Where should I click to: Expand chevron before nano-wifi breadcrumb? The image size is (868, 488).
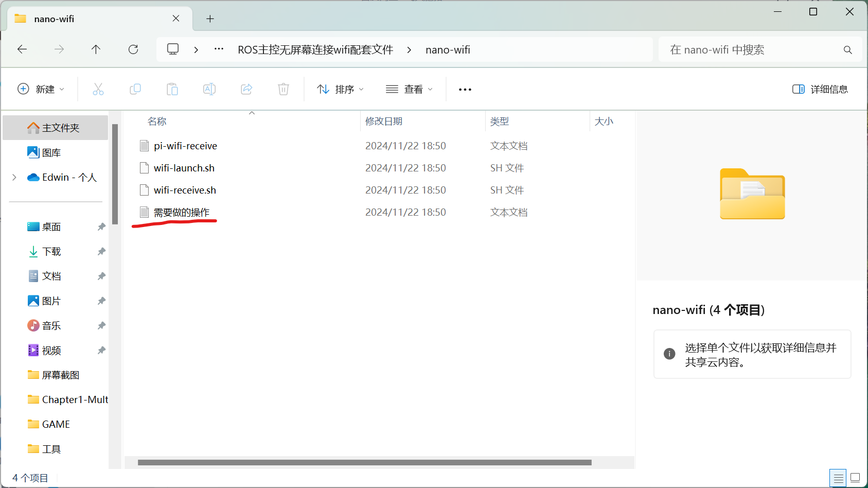coord(409,50)
